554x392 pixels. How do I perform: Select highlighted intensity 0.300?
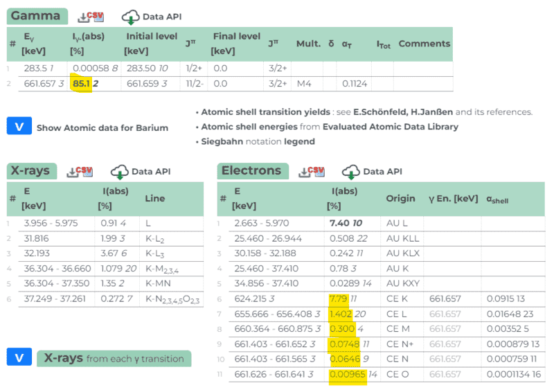coord(341,329)
